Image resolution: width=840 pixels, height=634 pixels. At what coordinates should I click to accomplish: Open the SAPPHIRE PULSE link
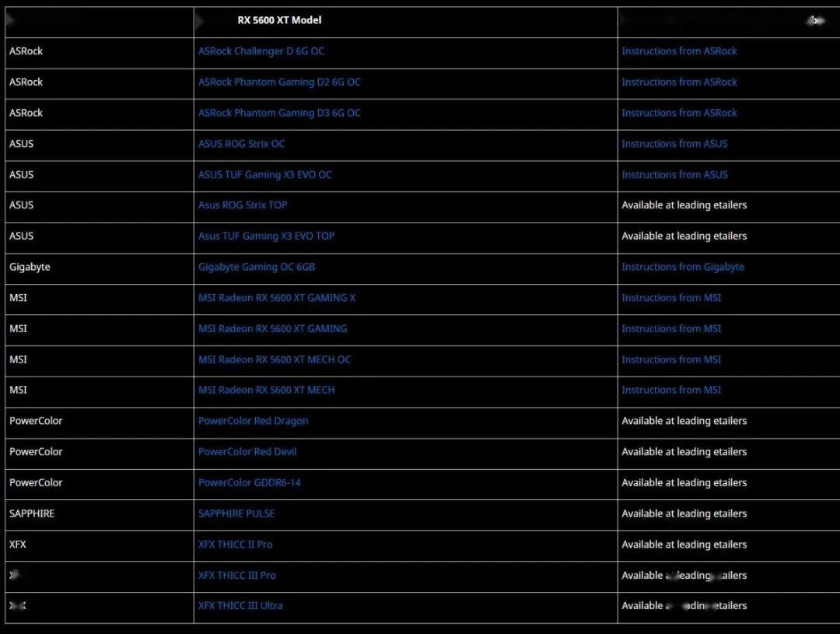pos(236,513)
